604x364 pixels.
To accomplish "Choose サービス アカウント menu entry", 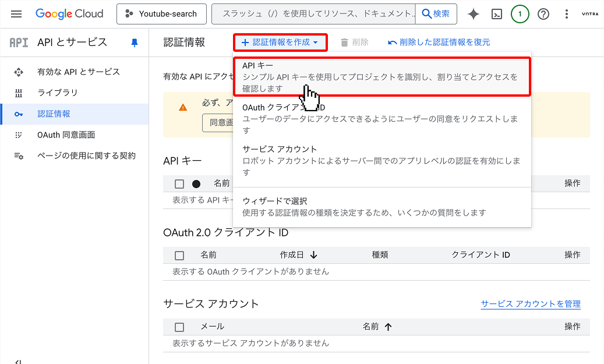I will [x=382, y=161].
